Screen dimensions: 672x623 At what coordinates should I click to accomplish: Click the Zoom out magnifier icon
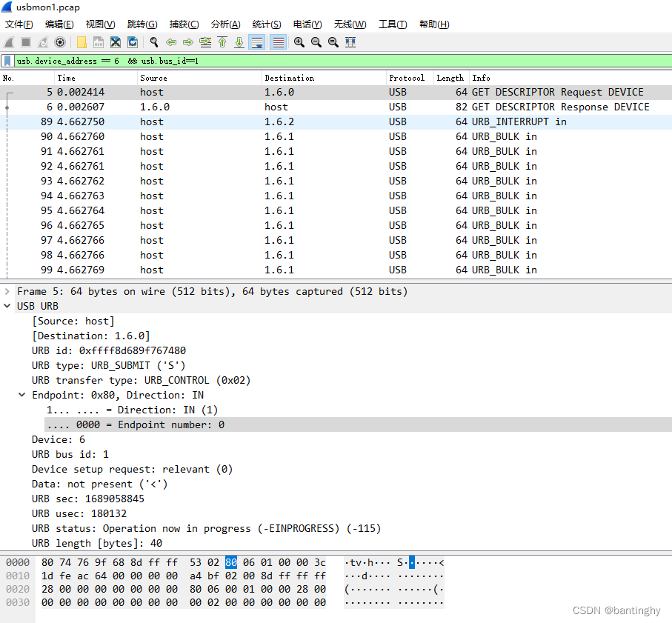(316, 42)
